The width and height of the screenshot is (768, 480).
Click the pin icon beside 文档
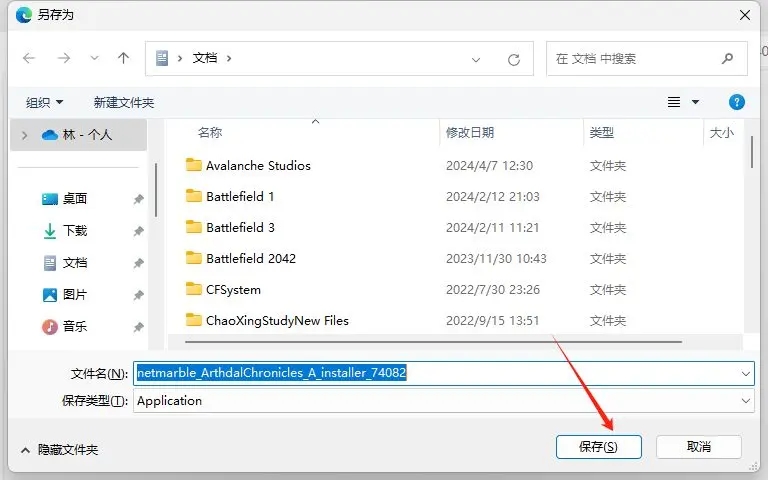tap(139, 263)
